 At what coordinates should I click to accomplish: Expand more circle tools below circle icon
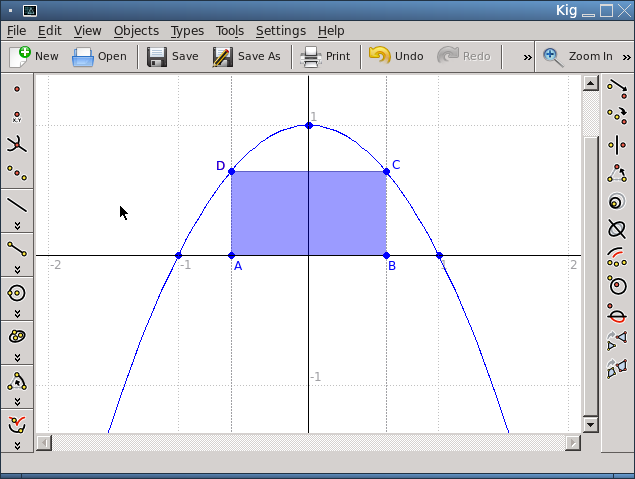pyautogui.click(x=17, y=313)
